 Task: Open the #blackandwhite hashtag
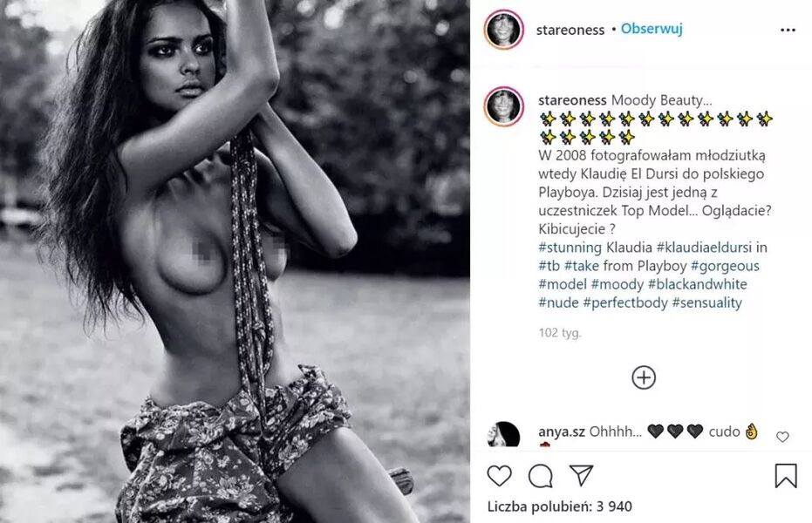click(x=697, y=284)
